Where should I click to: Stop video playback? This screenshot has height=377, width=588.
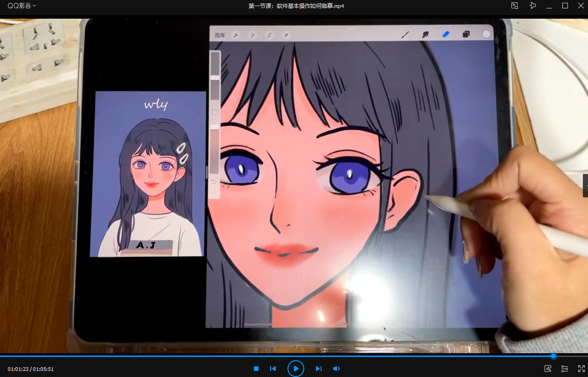tap(256, 369)
